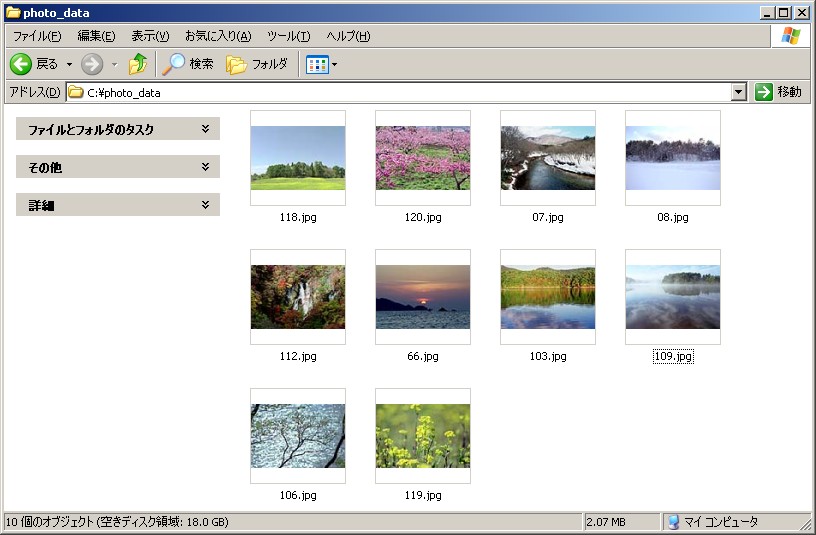Expand the 詳細 panel chevron
816x535 pixels.
pos(206,205)
